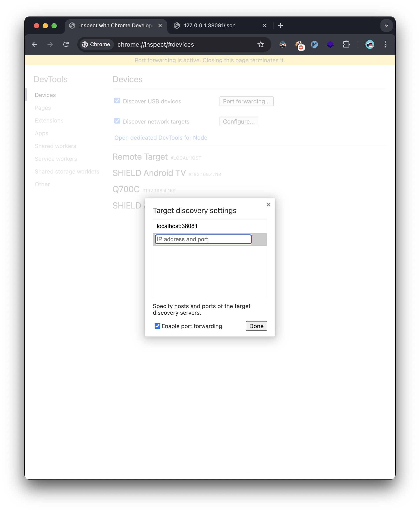Toggle Discover USB devices checkbox
This screenshot has height=512, width=420.
tap(117, 101)
